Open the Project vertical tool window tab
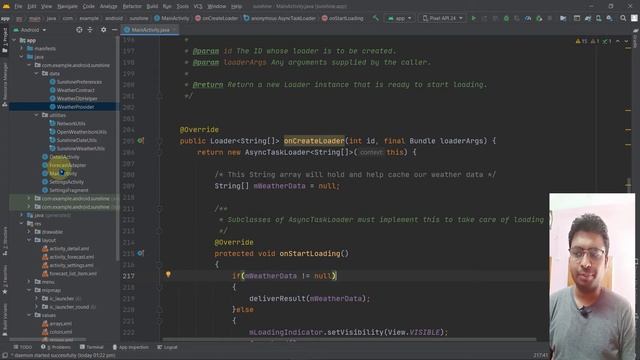The image size is (640, 360). coord(5,40)
